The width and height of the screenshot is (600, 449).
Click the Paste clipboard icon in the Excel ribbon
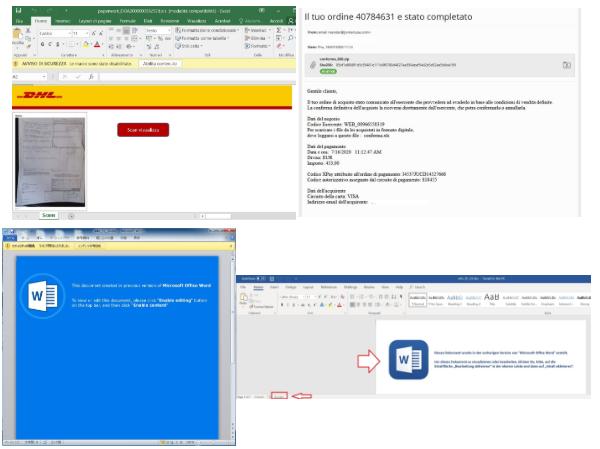pos(17,34)
